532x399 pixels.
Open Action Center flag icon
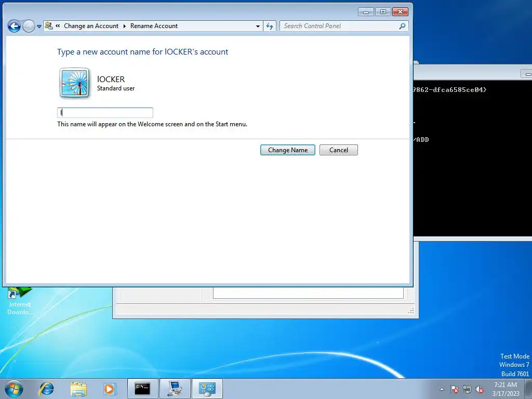coord(455,389)
